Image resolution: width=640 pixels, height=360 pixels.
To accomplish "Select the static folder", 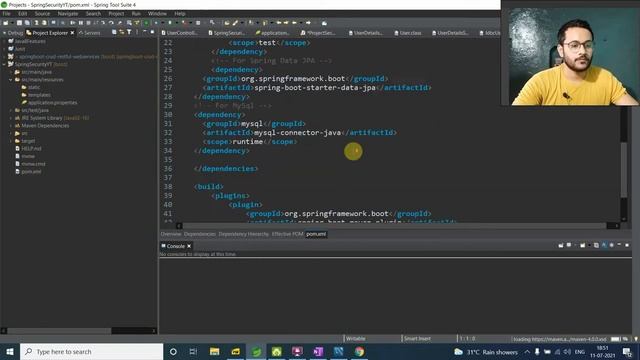I will coord(31,87).
